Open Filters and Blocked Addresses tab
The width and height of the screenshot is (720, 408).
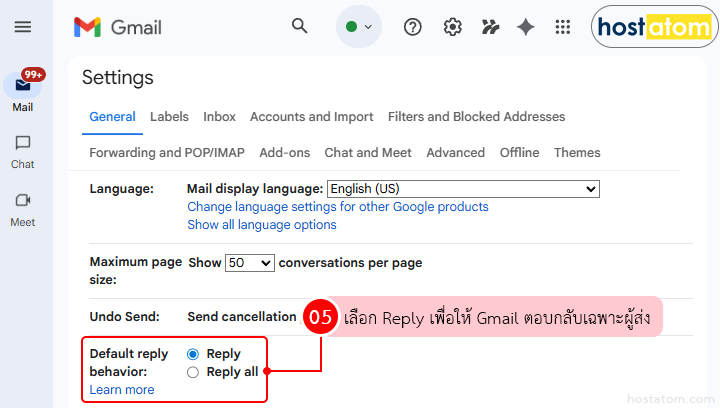(476, 117)
